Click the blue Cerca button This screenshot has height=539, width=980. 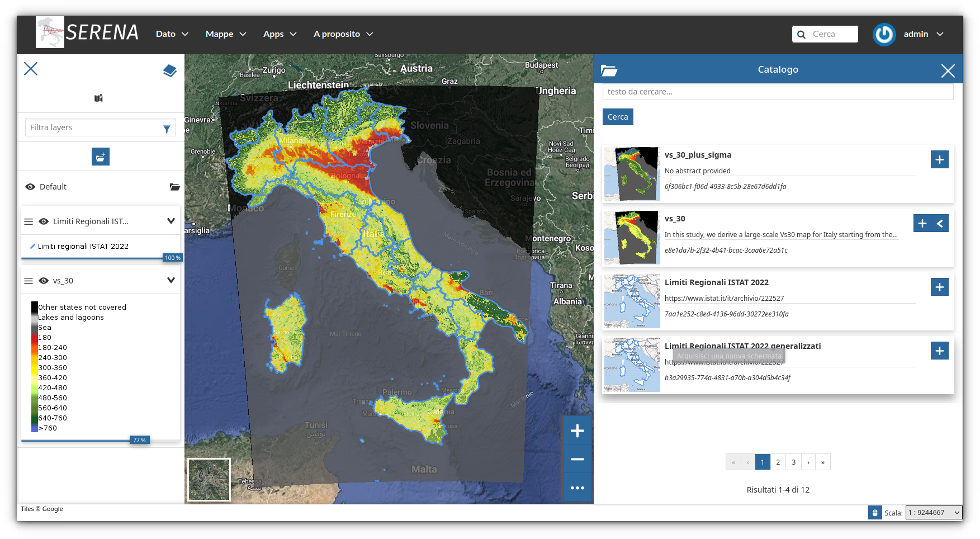pos(618,117)
